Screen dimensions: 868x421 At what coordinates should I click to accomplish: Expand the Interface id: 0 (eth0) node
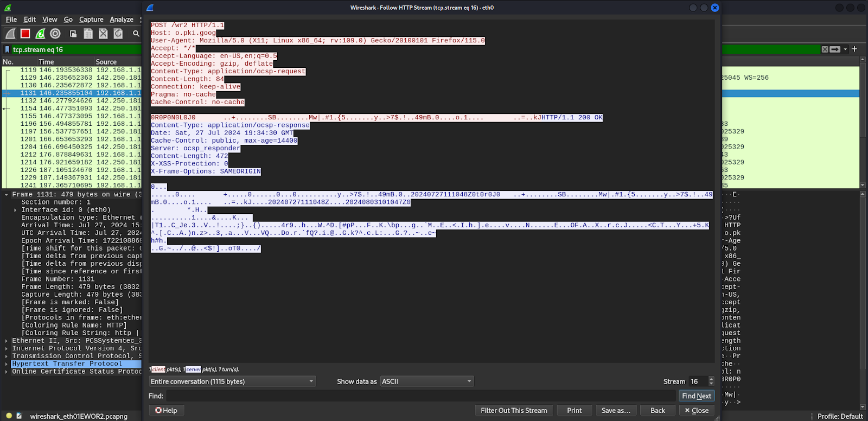[15, 210]
